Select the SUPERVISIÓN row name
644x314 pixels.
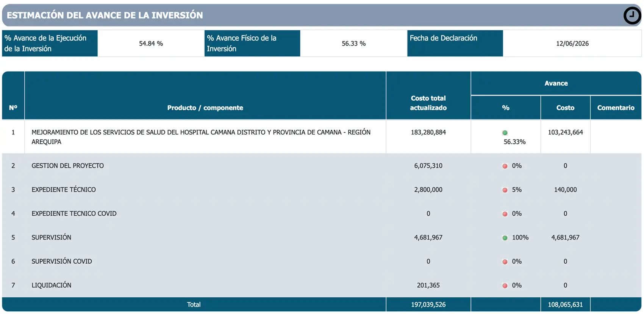click(x=52, y=238)
